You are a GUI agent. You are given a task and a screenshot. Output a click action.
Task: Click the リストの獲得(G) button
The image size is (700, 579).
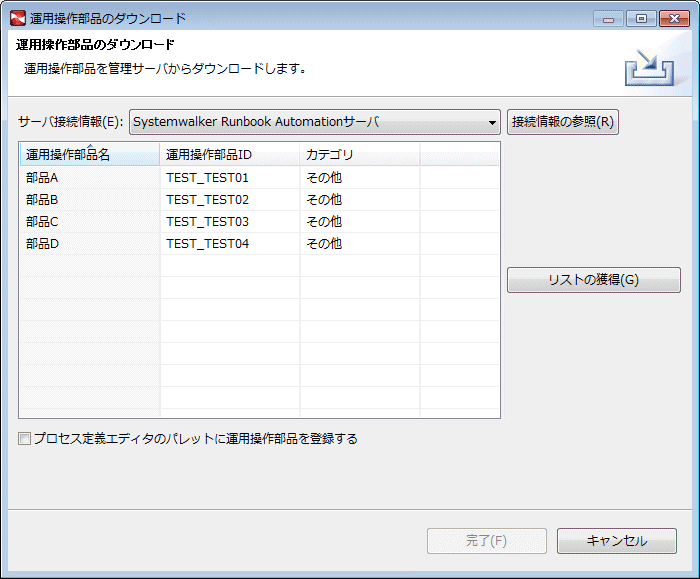coord(594,280)
